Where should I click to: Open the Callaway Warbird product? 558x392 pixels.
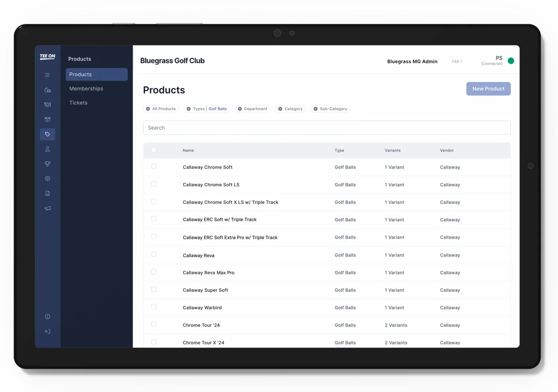coord(202,308)
